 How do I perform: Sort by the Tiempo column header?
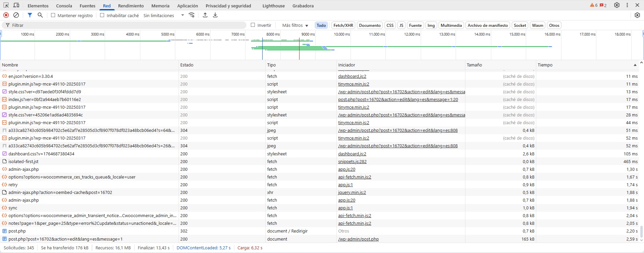pyautogui.click(x=545, y=65)
